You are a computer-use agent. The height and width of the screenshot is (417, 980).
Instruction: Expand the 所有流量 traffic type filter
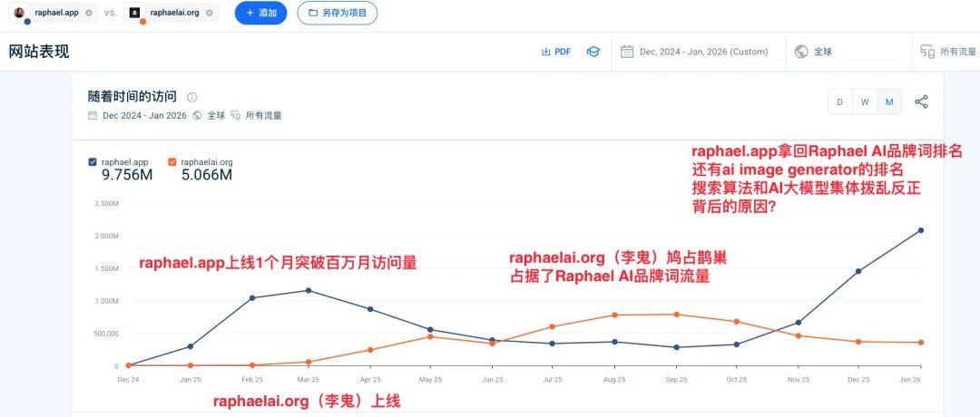[949, 52]
